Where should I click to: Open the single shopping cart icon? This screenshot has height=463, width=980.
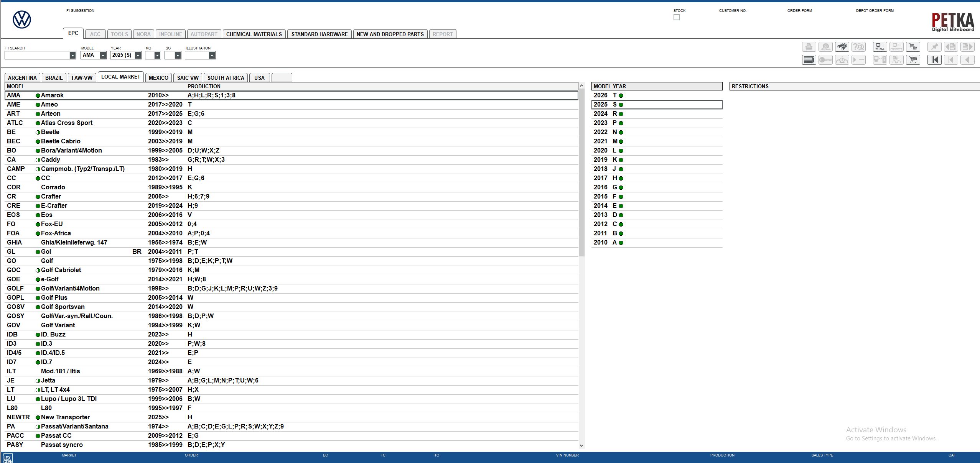pyautogui.click(x=913, y=60)
